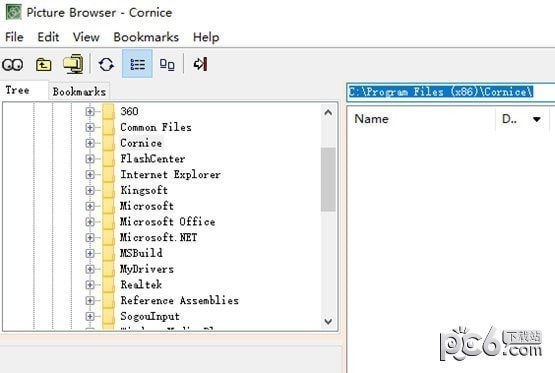Open the Bookmarks menu
The width and height of the screenshot is (555, 373).
click(x=146, y=37)
